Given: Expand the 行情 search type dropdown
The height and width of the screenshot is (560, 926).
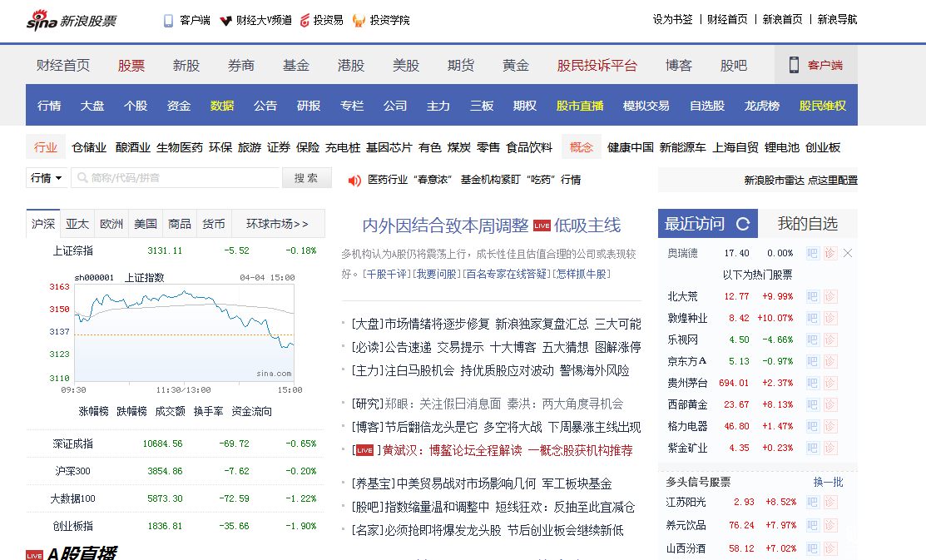Looking at the screenshot, I should pyautogui.click(x=46, y=178).
